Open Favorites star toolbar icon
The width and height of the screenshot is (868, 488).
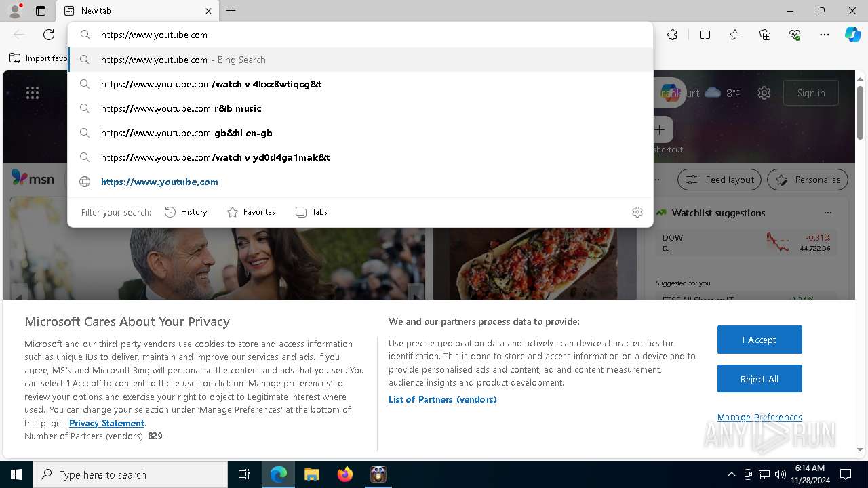click(735, 35)
